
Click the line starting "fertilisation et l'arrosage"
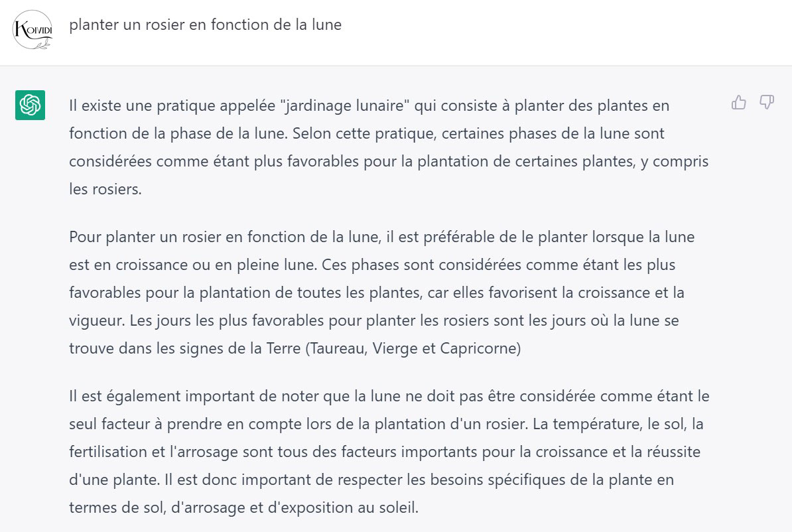385,452
